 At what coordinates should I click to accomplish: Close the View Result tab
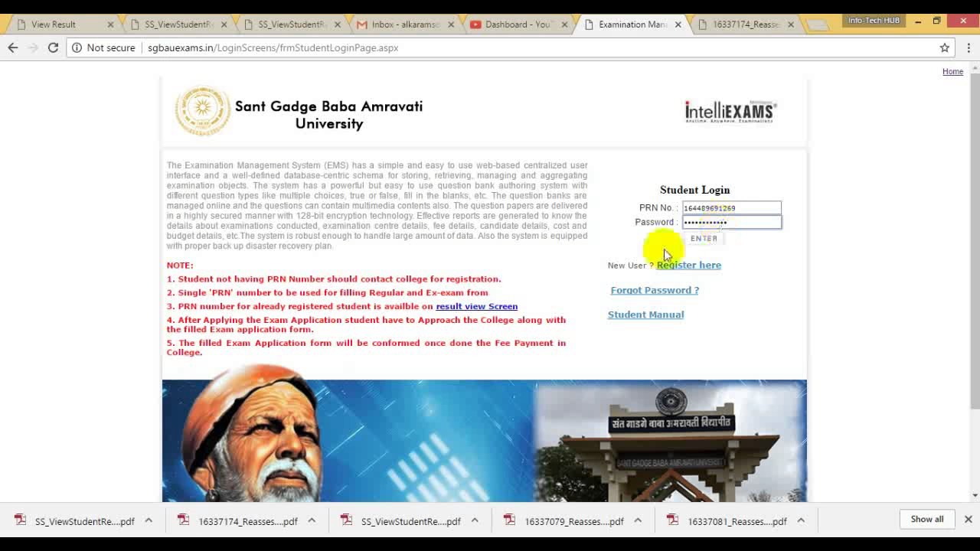[110, 24]
